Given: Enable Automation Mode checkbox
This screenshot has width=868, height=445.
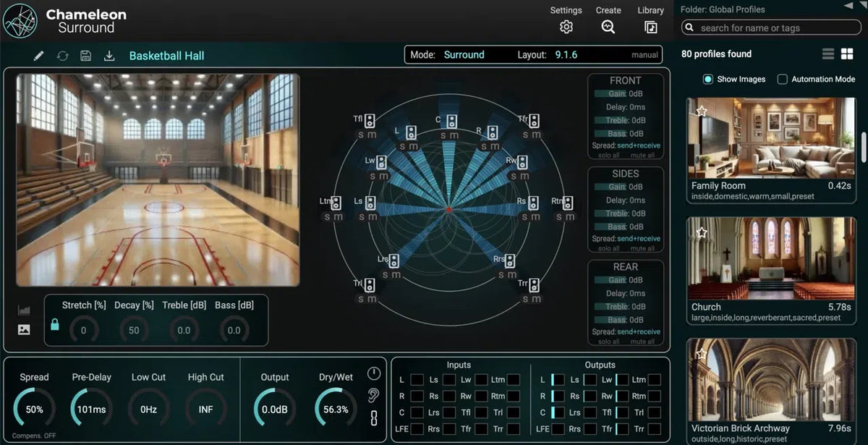Looking at the screenshot, I should pos(783,79).
